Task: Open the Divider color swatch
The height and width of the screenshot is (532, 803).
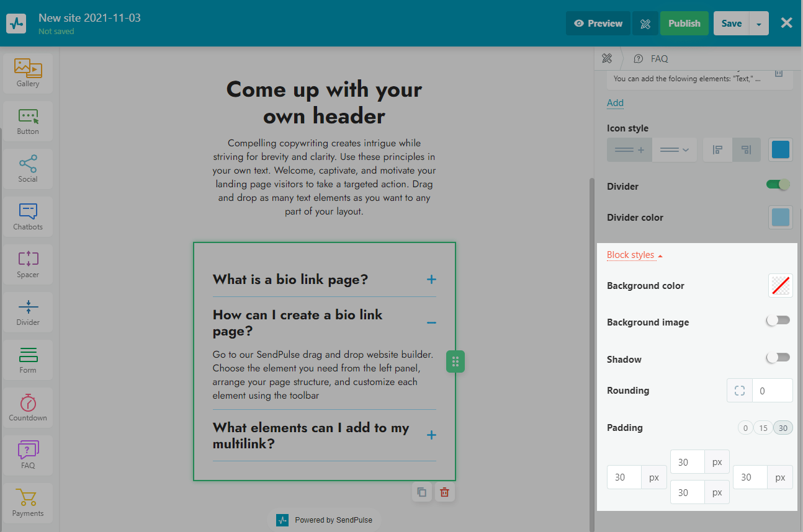Action: click(780, 218)
